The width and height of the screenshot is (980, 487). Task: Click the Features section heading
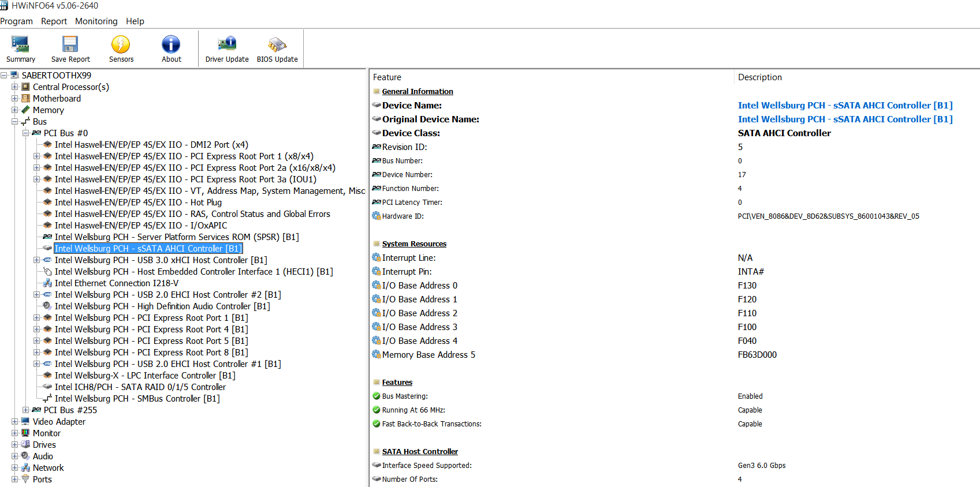coord(397,383)
